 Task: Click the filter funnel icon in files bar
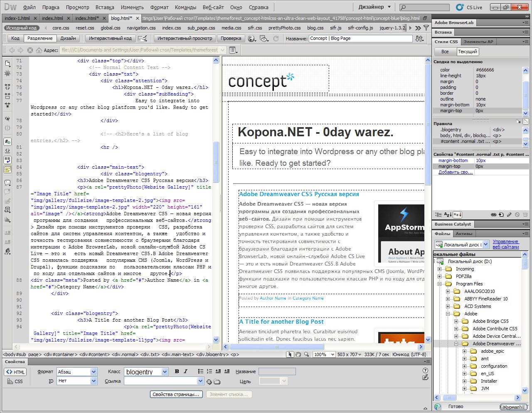pyautogui.click(x=426, y=28)
